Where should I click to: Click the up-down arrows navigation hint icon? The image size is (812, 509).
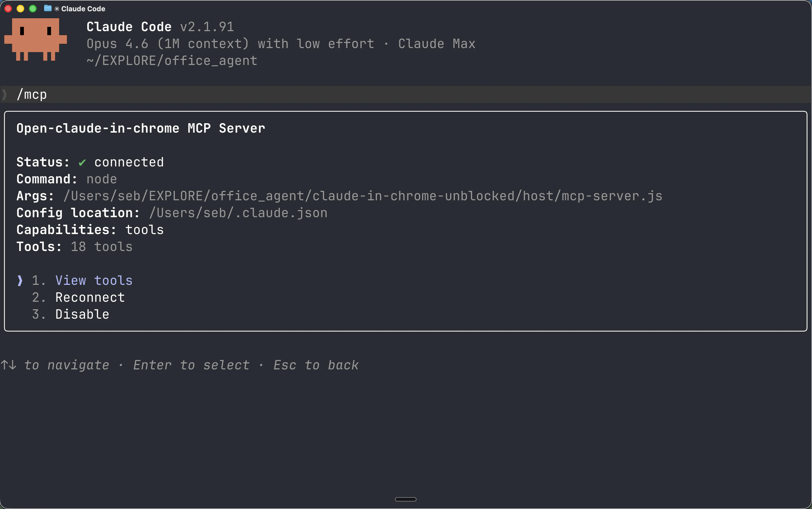coord(9,365)
